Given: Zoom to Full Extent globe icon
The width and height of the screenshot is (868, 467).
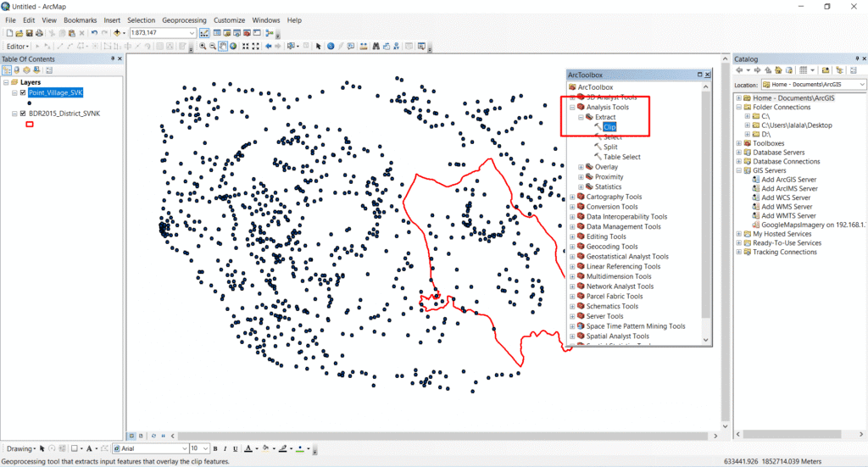Looking at the screenshot, I should [x=233, y=47].
